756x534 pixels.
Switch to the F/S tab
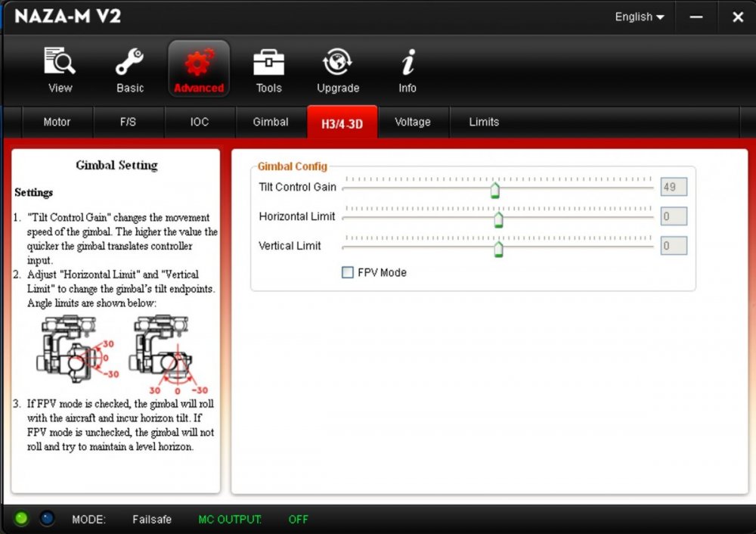tap(128, 122)
